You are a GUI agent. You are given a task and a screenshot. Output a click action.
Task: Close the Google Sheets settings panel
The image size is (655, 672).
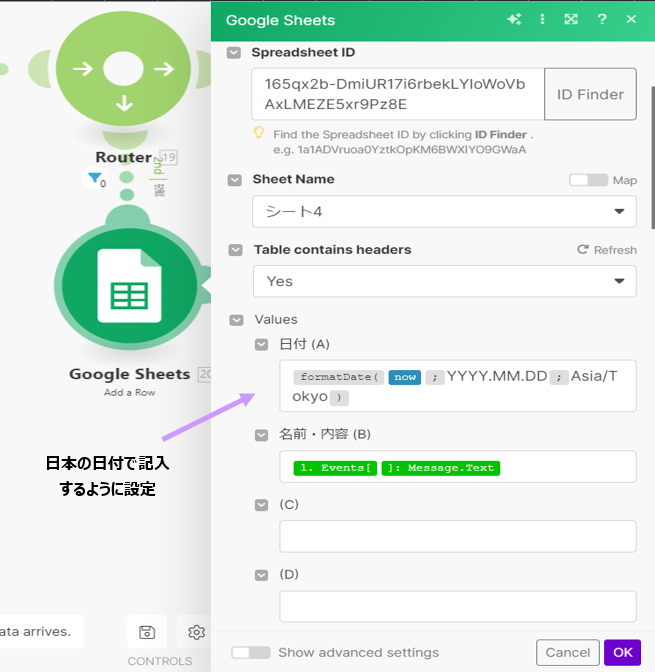pos(631,19)
